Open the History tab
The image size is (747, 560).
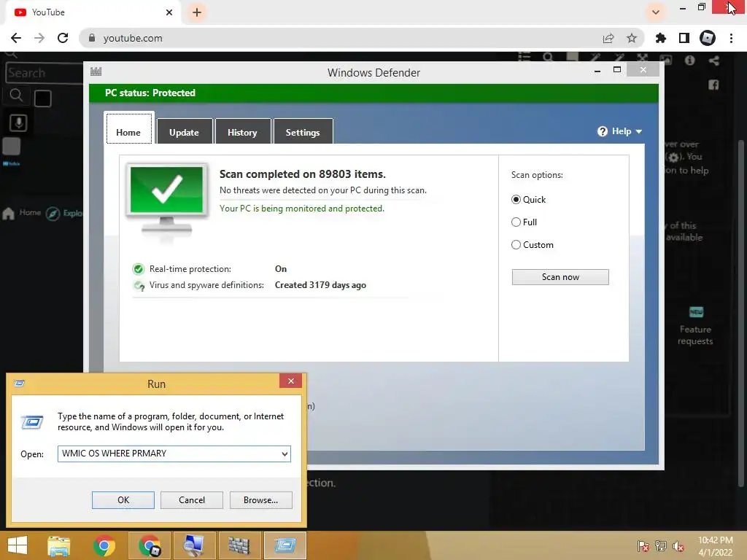242,131
